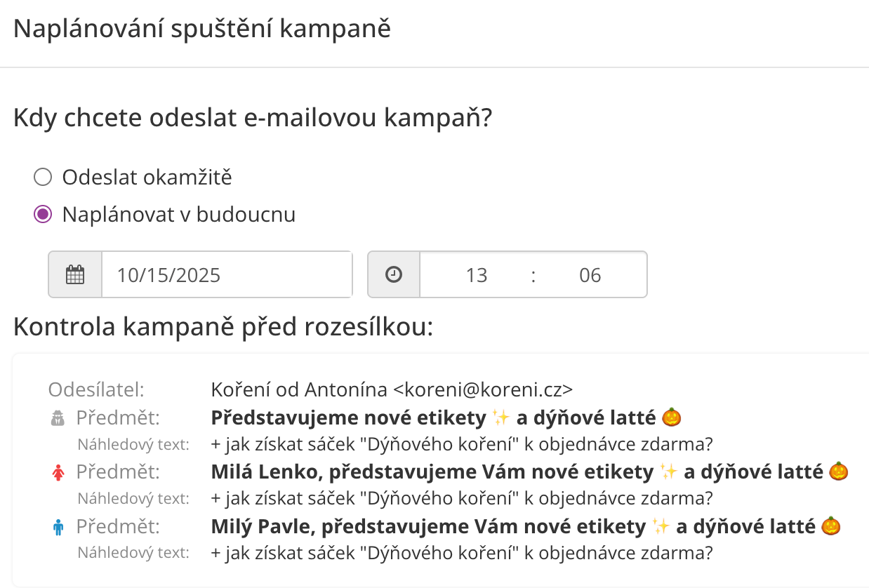The width and height of the screenshot is (869, 588).
Task: Click the date field showing 10/15/2025
Action: tap(226, 274)
